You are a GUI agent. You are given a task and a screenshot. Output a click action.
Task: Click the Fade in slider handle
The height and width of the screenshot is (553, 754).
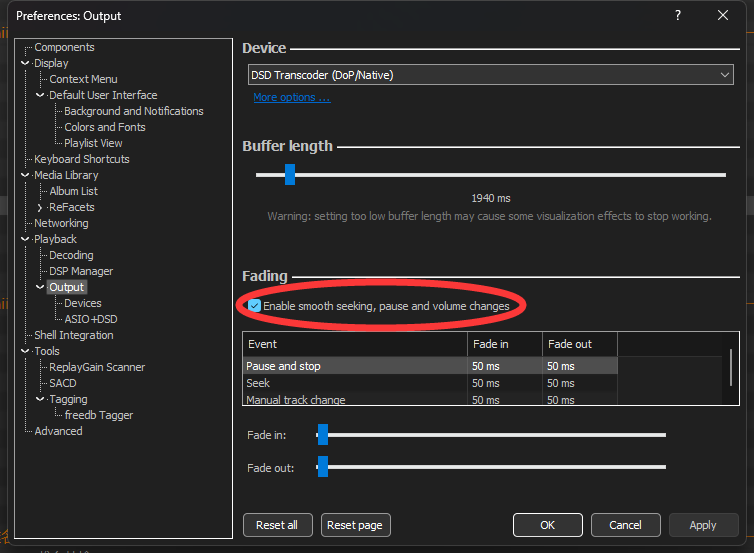[x=323, y=435]
